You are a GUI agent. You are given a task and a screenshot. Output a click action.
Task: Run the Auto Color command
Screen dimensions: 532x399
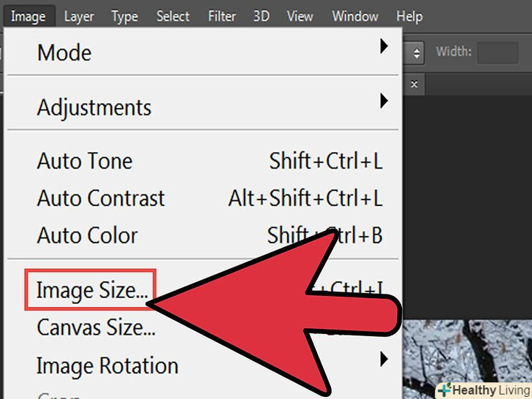click(x=87, y=235)
